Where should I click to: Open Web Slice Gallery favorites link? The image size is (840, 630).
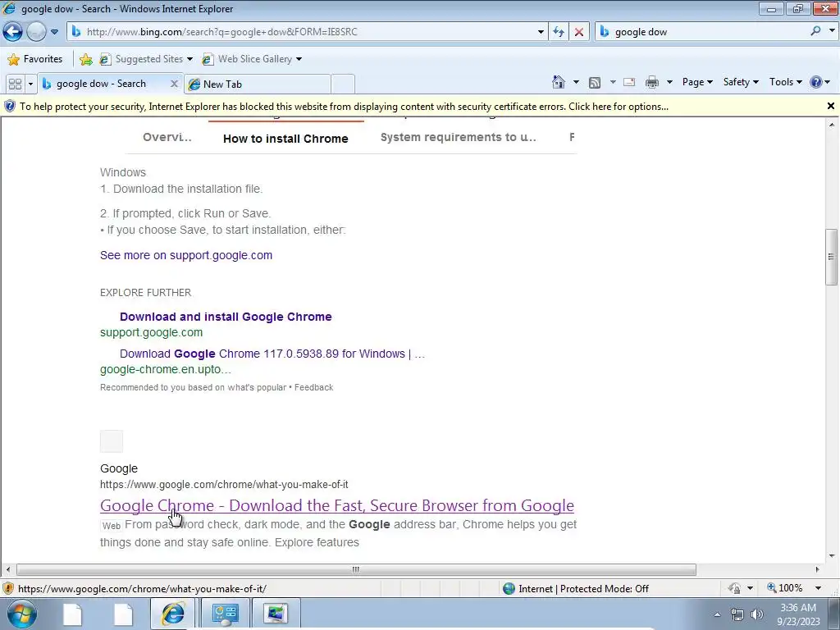coord(252,59)
